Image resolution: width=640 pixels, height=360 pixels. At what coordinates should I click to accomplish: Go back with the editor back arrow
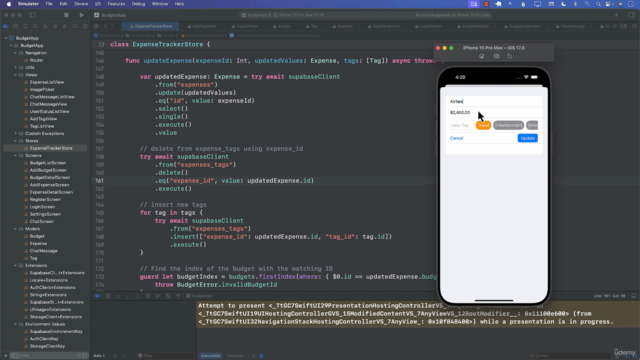(x=105, y=26)
